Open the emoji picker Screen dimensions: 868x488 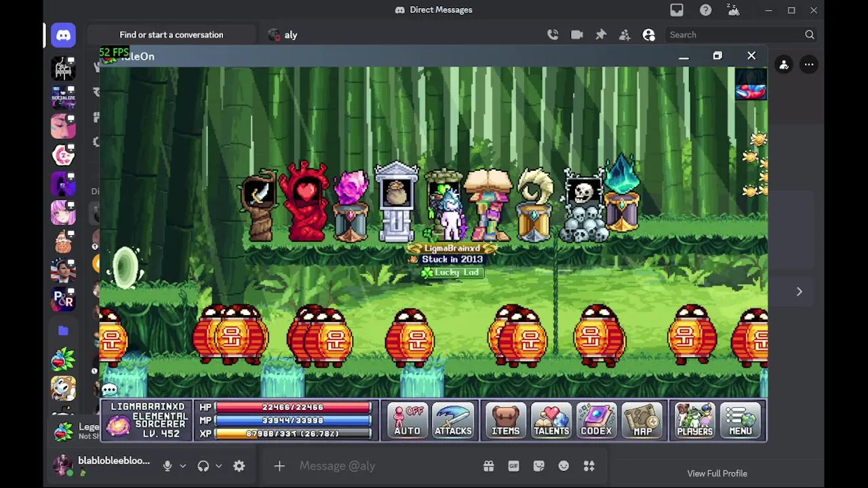tap(564, 466)
